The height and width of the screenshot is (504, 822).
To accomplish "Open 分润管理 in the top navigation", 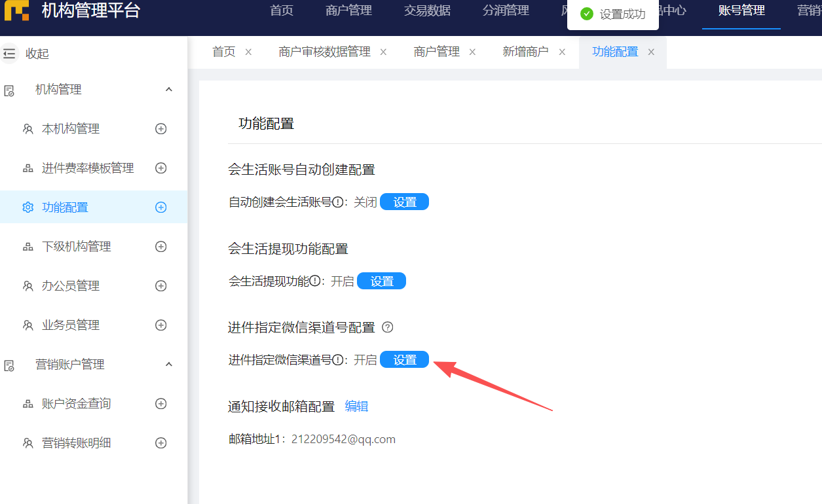I will [x=506, y=11].
